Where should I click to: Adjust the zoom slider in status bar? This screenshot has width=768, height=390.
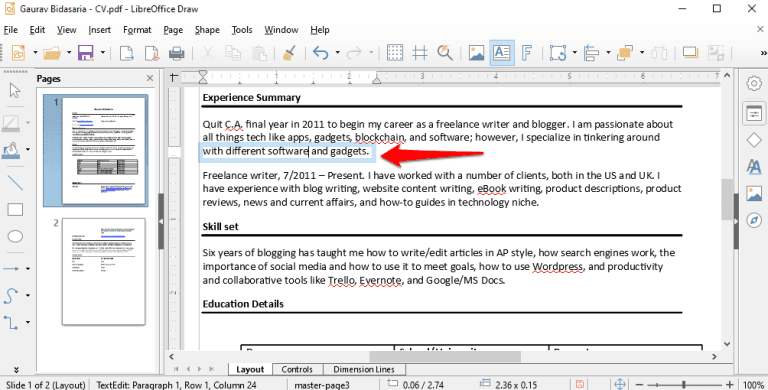coord(684,385)
